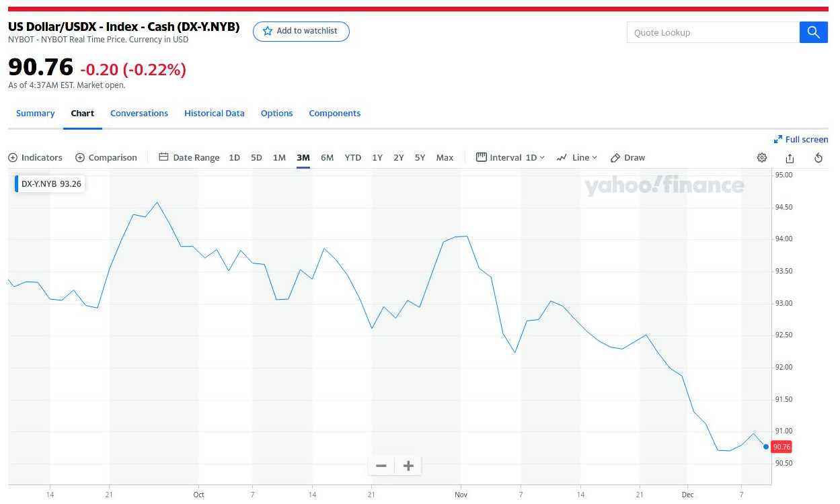Screen dimensions: 840x504
Task: Open chart settings gear icon
Action: (762, 158)
